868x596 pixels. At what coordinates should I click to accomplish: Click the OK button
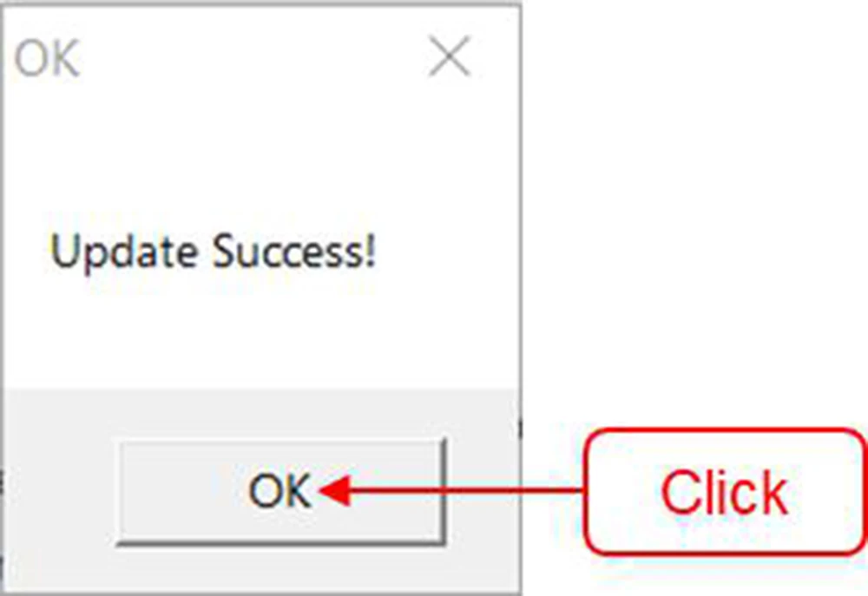(x=280, y=491)
